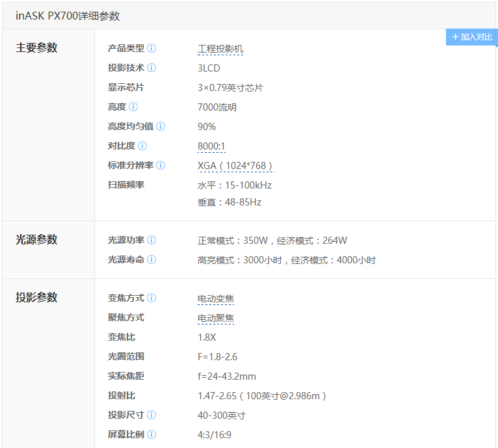Click info icon next to 亮度均匀值
Screen dimensions: 498x448
coord(161,126)
